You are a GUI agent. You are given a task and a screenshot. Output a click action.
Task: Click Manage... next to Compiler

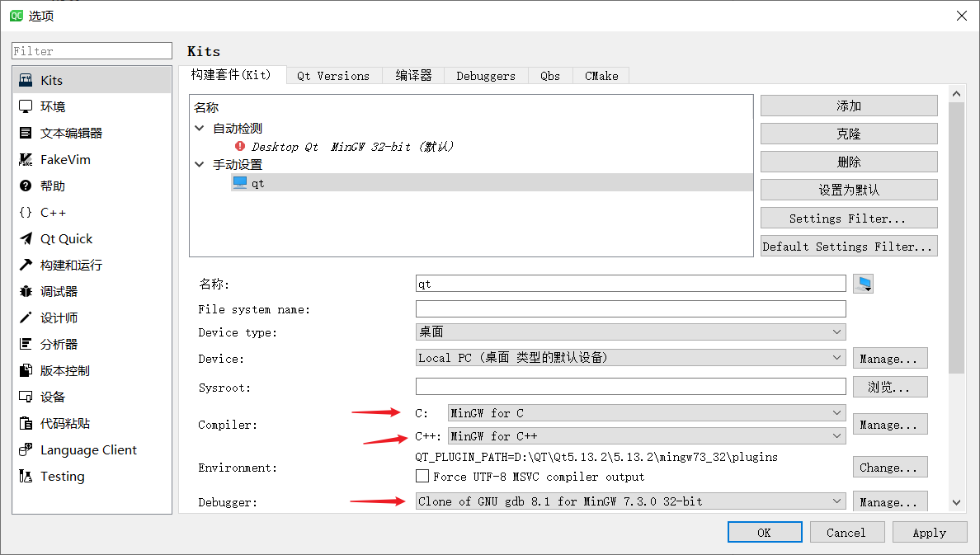890,425
